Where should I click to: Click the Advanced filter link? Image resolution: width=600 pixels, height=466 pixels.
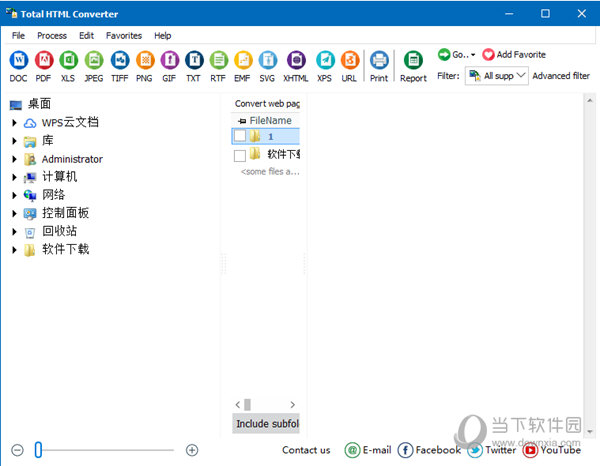click(x=561, y=76)
